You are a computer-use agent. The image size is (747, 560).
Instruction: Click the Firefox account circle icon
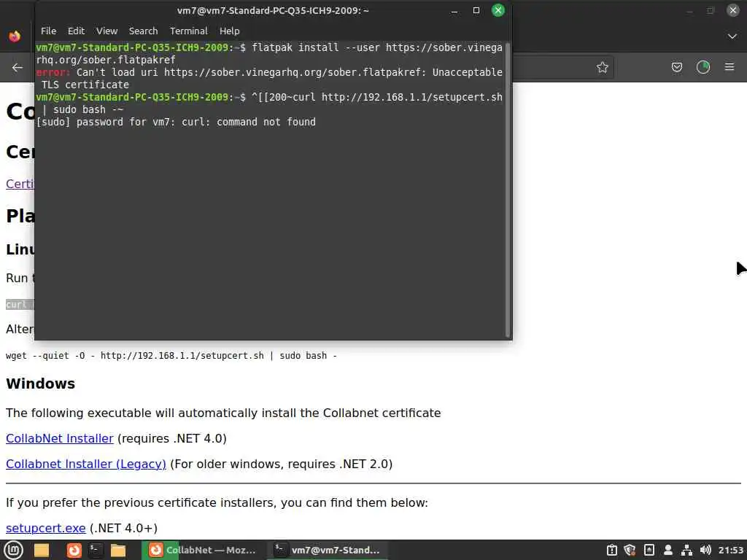click(x=703, y=67)
